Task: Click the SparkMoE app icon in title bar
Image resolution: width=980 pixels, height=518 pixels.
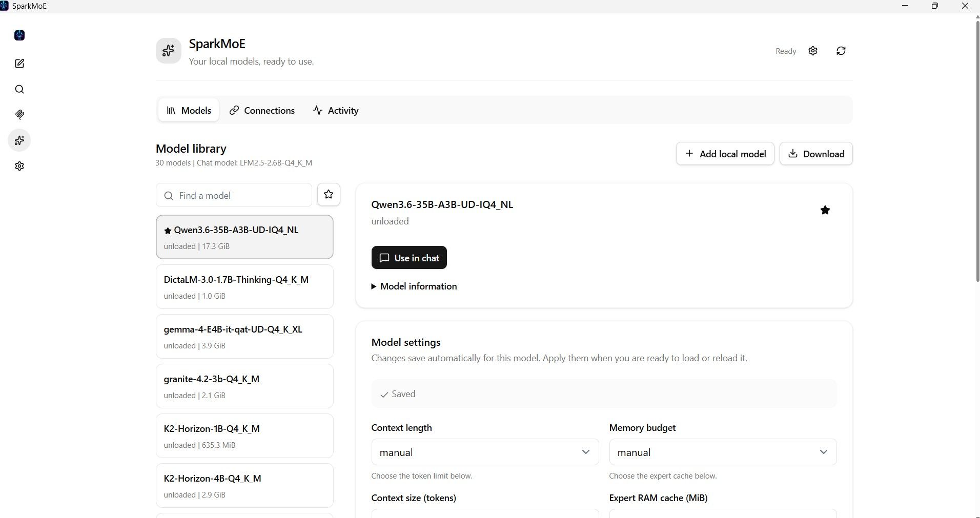Action: pos(5,6)
